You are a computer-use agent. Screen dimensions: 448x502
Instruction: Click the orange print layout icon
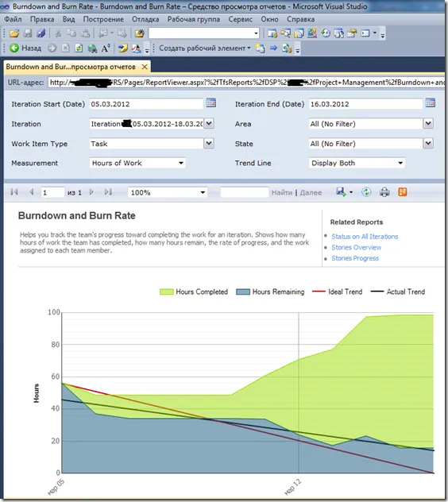coord(403,192)
